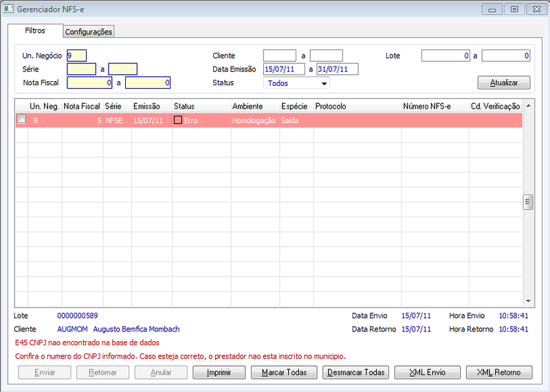This screenshot has width=550, height=392.
Task: Focus the first Cliente input field
Action: coord(280,56)
